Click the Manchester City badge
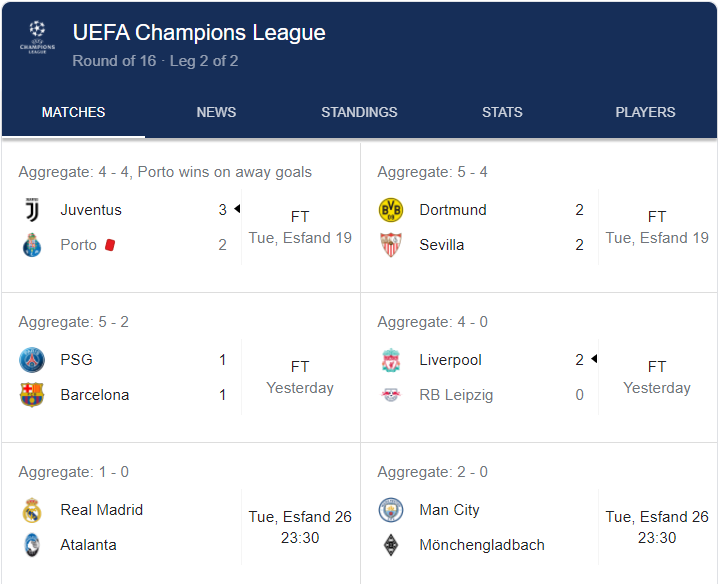 (391, 510)
